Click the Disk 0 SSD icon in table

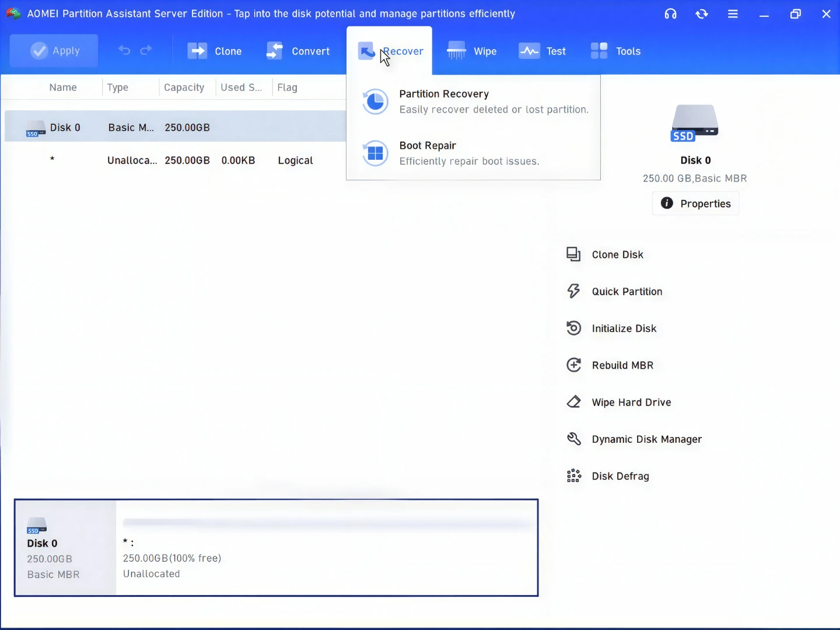click(x=36, y=129)
